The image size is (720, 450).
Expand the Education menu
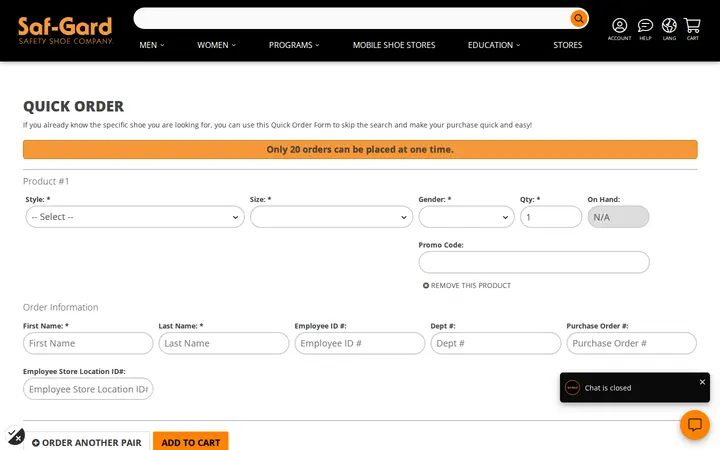(x=494, y=45)
